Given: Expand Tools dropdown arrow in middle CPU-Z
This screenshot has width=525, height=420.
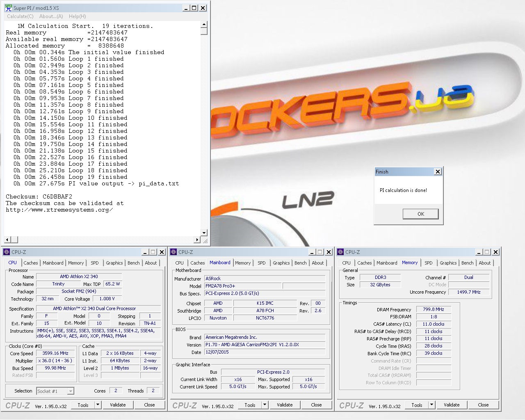Looking at the screenshot, I should pyautogui.click(x=265, y=405).
